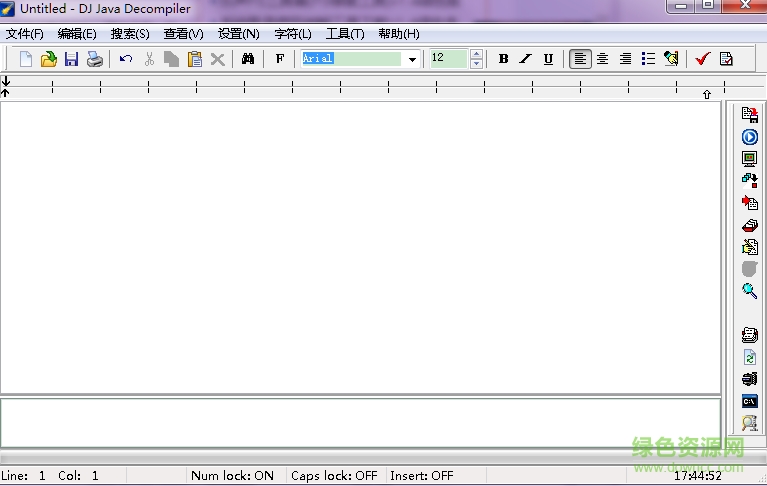Open the C:\ command prompt icon

tap(749, 401)
